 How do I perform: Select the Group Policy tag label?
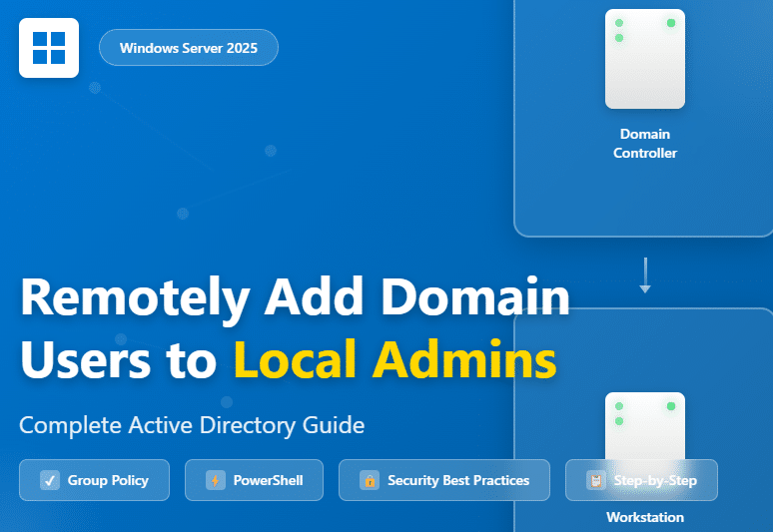[x=108, y=480]
